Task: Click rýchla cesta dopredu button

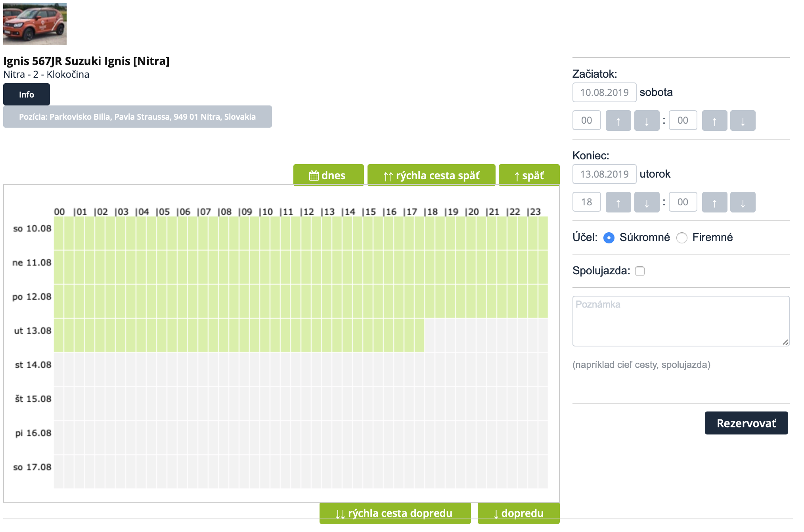Action: pos(395,513)
